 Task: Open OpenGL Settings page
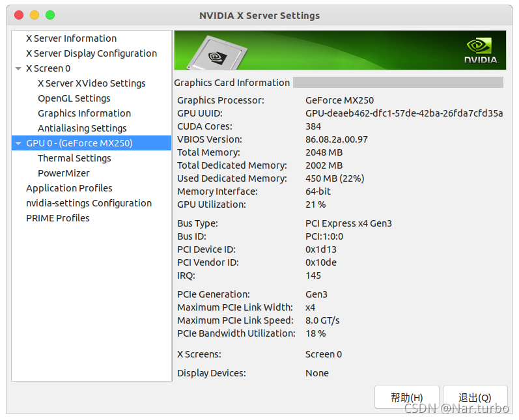[74, 98]
